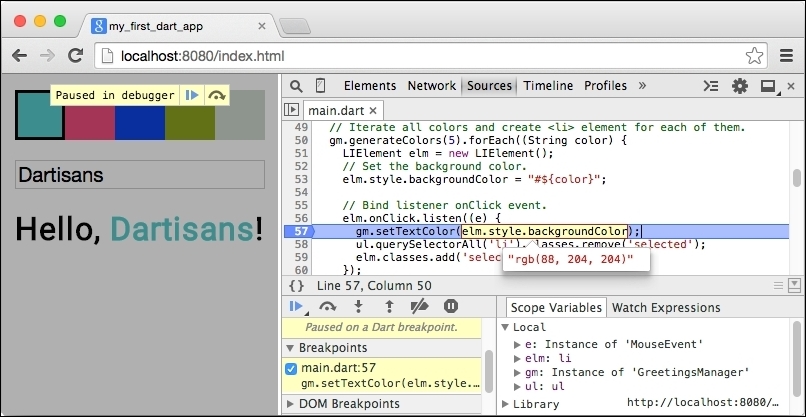Open DevTools settings gear
The height and width of the screenshot is (417, 806).
[x=740, y=86]
